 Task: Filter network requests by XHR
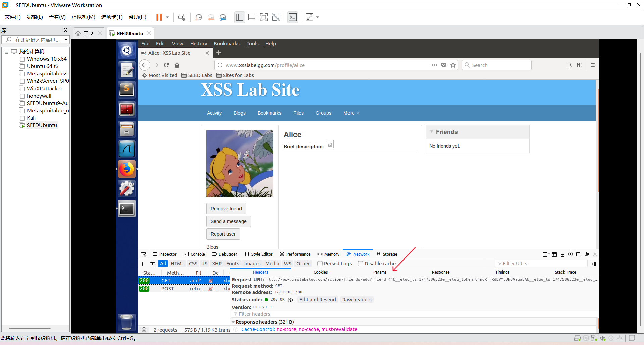217,264
